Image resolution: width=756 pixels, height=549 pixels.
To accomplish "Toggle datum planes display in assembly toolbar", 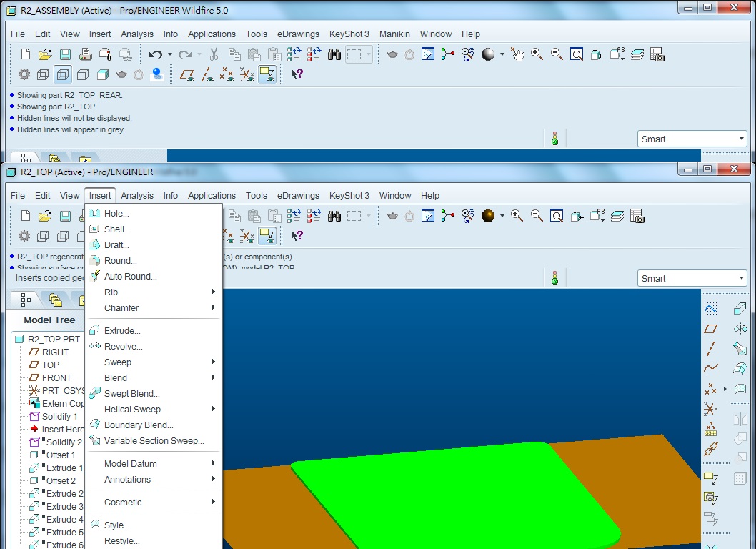I will tap(187, 74).
